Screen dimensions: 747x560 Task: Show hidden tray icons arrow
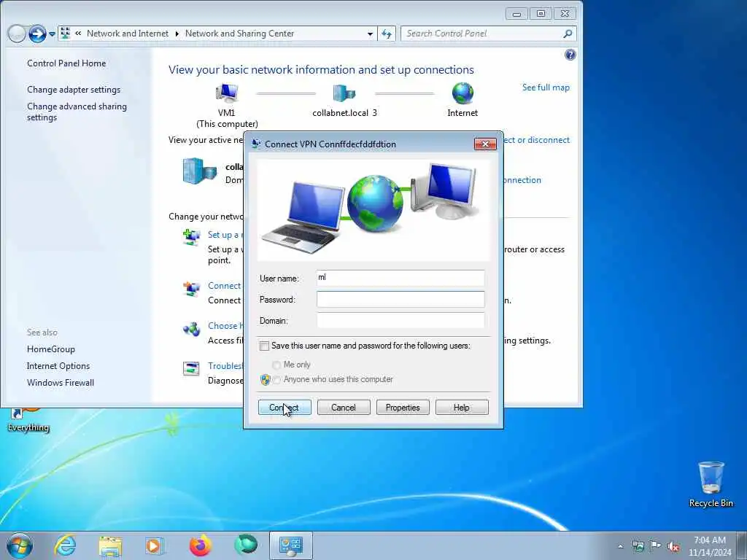(x=620, y=546)
